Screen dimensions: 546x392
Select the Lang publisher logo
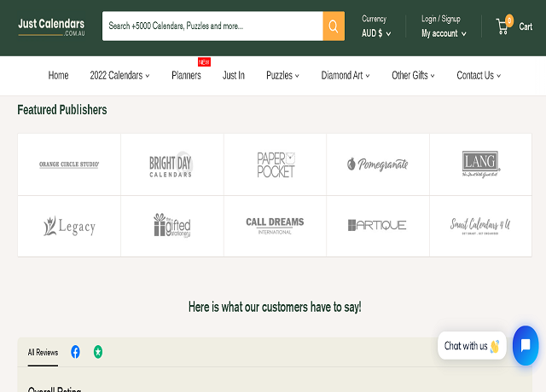(480, 164)
